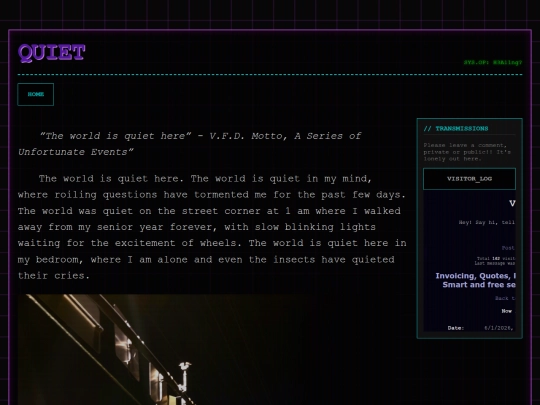Click the 'Total 142 visits' counter text

tap(496, 258)
